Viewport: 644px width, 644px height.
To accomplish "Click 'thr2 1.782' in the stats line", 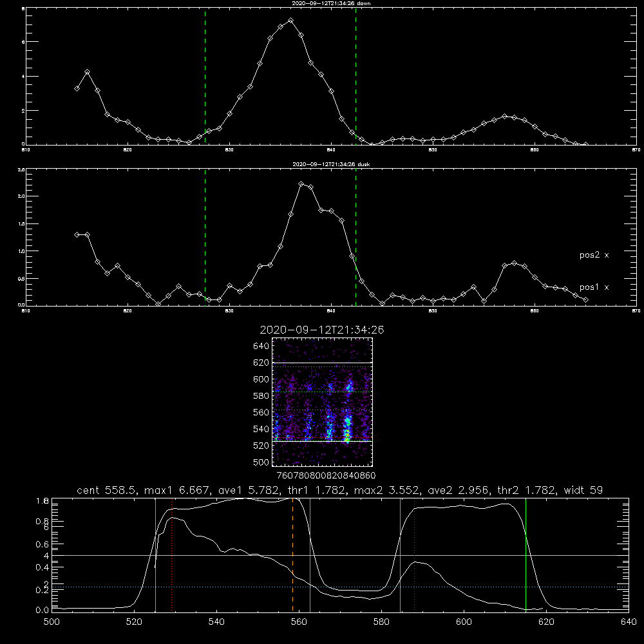I will click(526, 490).
